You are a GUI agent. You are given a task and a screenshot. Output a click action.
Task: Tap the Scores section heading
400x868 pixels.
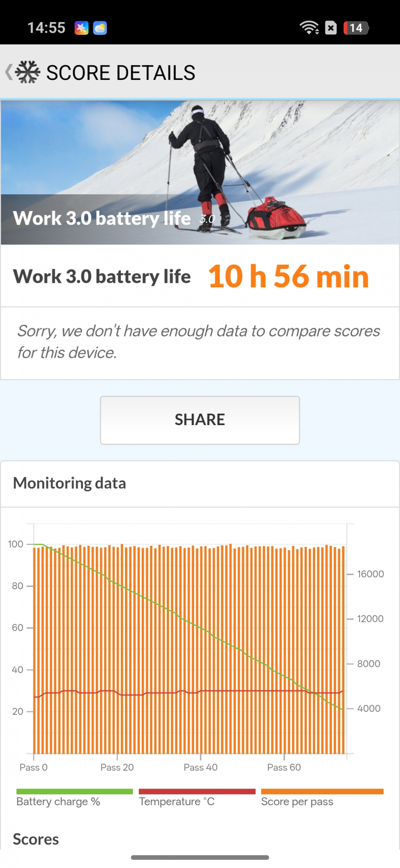point(36,839)
